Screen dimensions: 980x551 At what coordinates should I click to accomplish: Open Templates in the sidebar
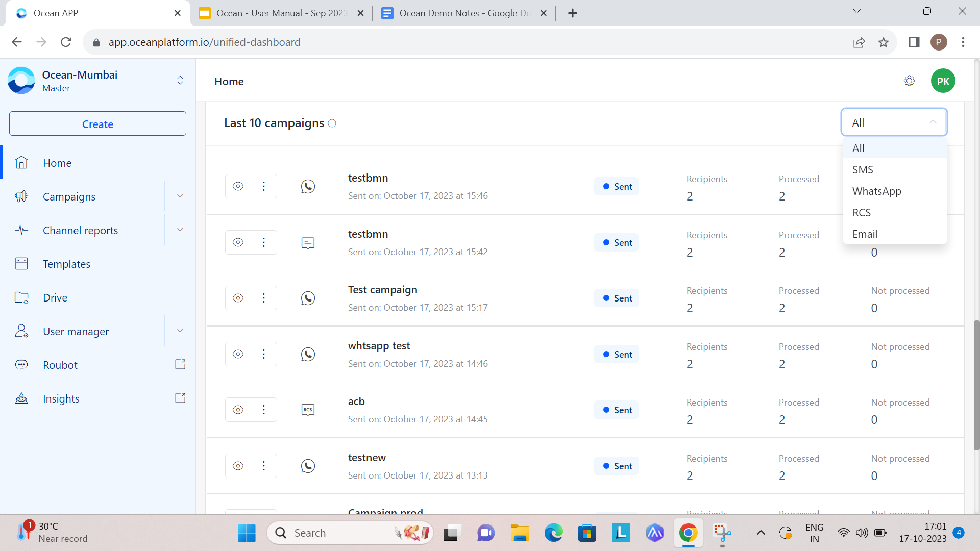point(66,264)
